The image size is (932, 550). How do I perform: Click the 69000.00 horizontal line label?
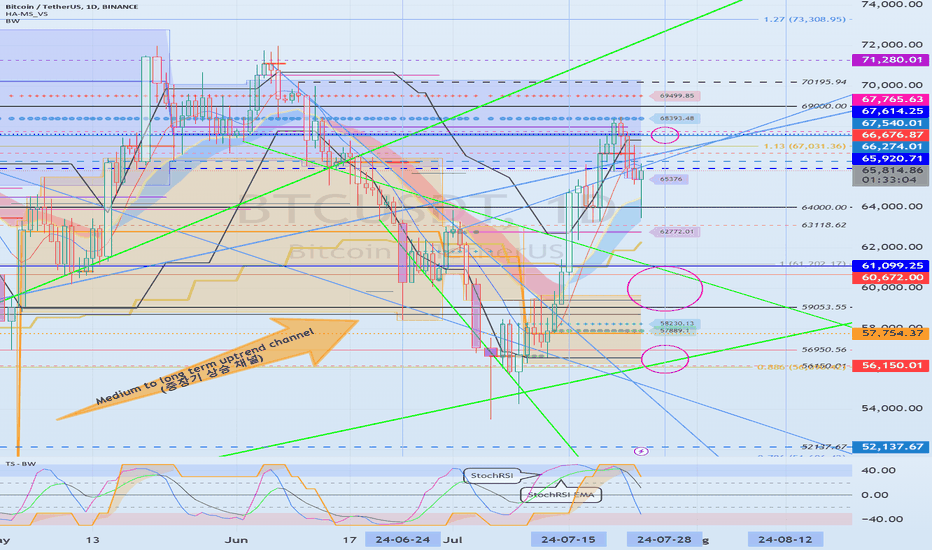823,106
